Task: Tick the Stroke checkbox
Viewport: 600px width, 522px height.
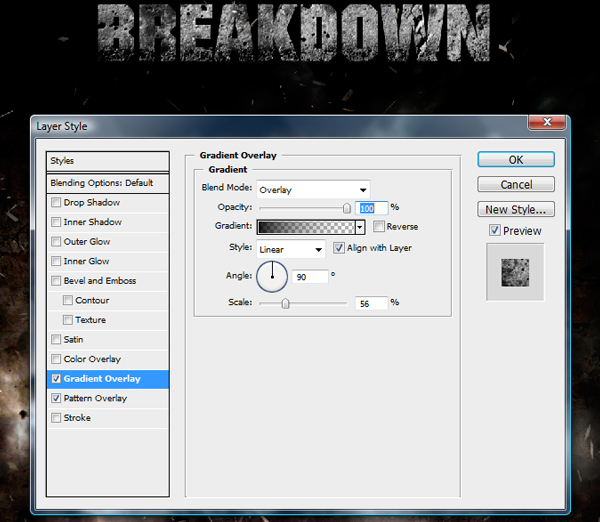Action: 56,418
